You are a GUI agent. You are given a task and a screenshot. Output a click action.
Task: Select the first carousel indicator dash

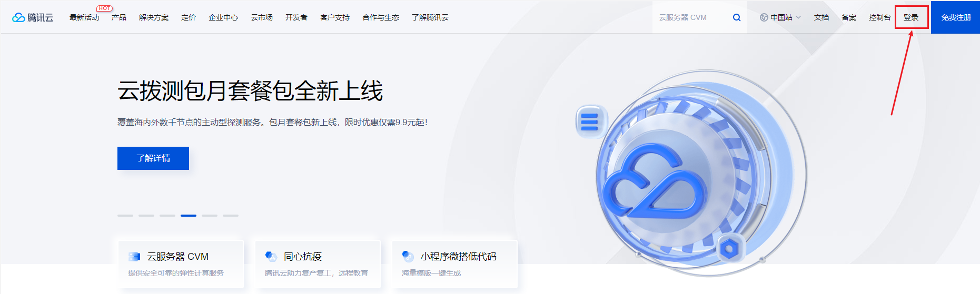click(125, 216)
